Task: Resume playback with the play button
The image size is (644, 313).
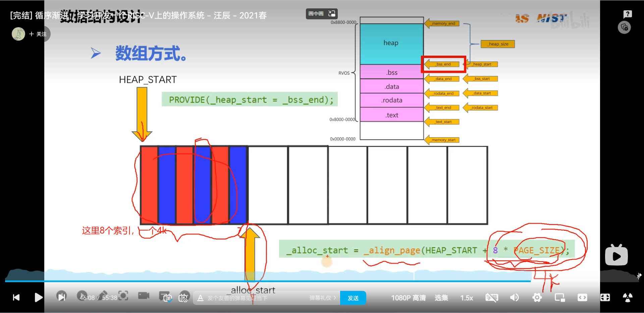Action: [x=39, y=298]
